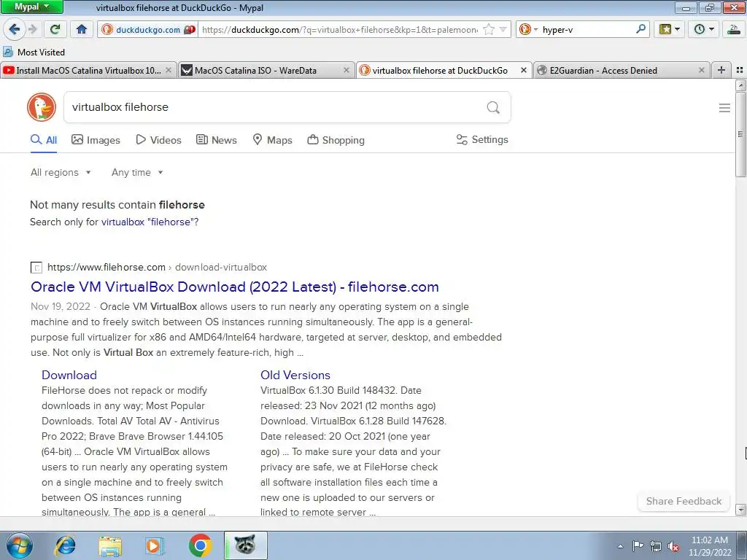This screenshot has width=747, height=560.
Task: Open the Mypal application menu
Action: (31, 7)
